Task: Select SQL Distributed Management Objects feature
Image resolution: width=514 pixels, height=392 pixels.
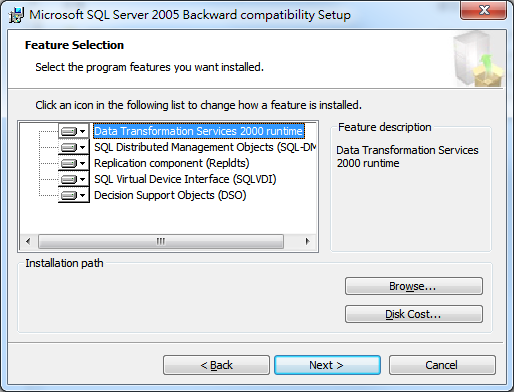Action: pyautogui.click(x=205, y=147)
